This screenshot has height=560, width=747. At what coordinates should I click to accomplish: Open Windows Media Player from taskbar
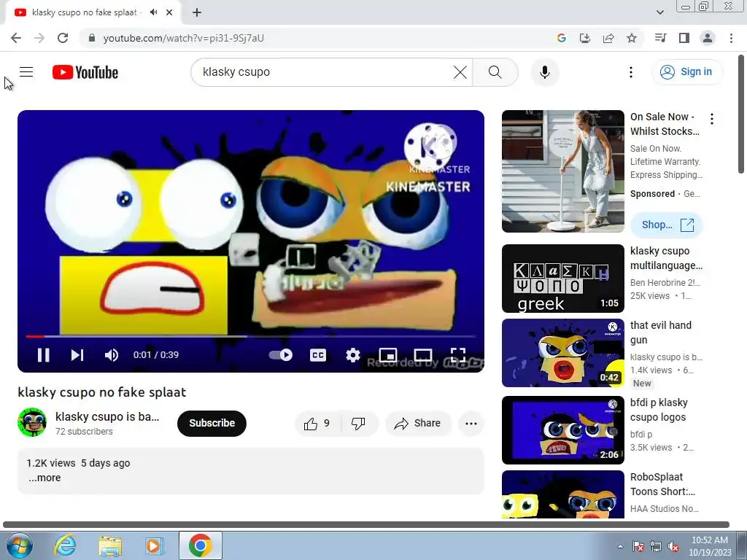[x=155, y=545]
